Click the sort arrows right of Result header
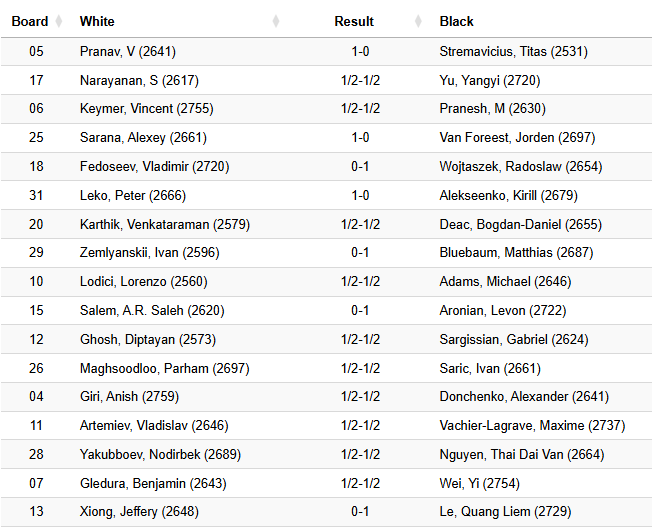Image resolution: width=652 pixels, height=528 pixels. point(418,21)
